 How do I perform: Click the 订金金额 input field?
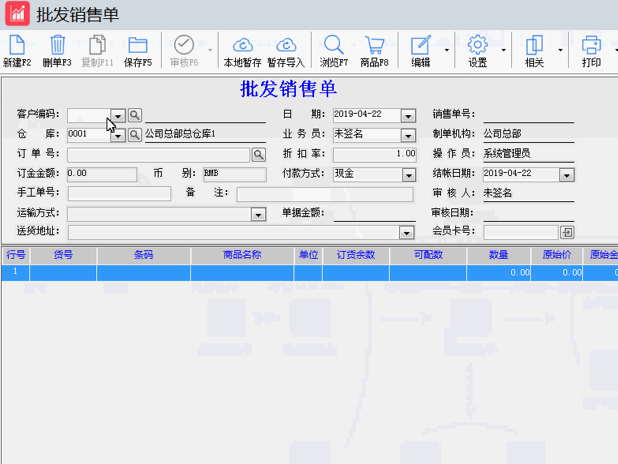[102, 174]
